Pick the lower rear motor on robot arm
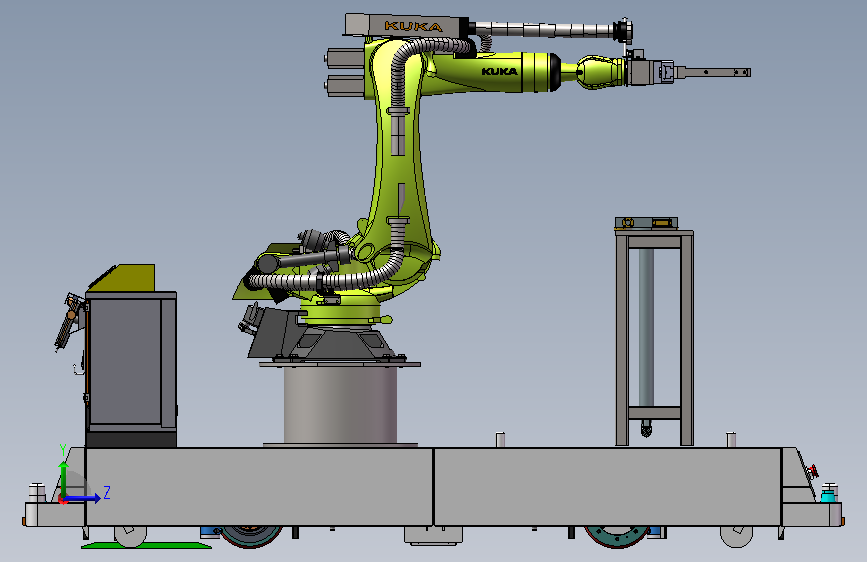The height and width of the screenshot is (562, 867). coord(345,87)
